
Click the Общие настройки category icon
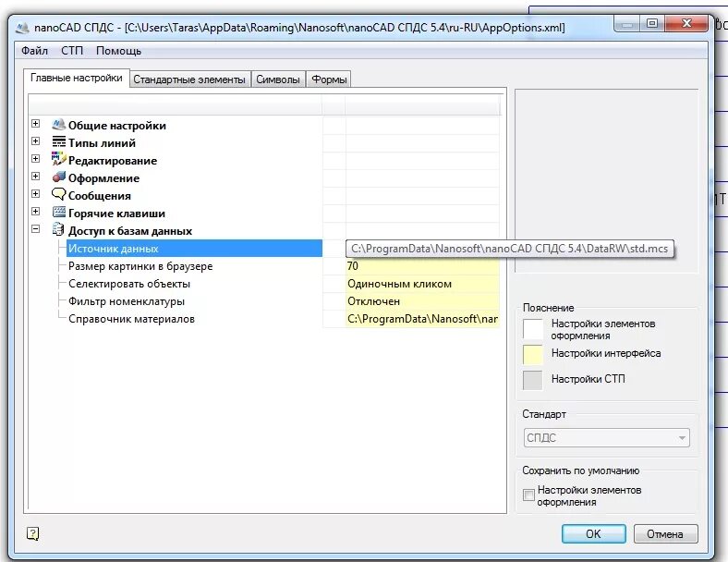(58, 125)
